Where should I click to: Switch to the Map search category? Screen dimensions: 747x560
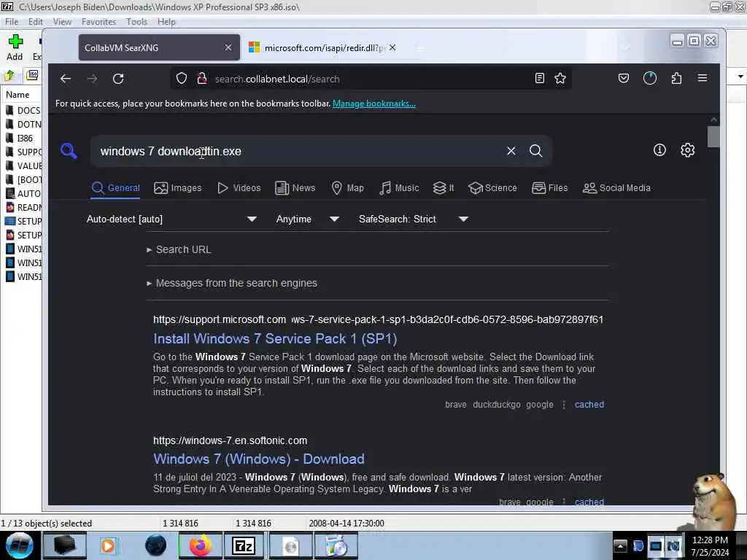coord(347,187)
